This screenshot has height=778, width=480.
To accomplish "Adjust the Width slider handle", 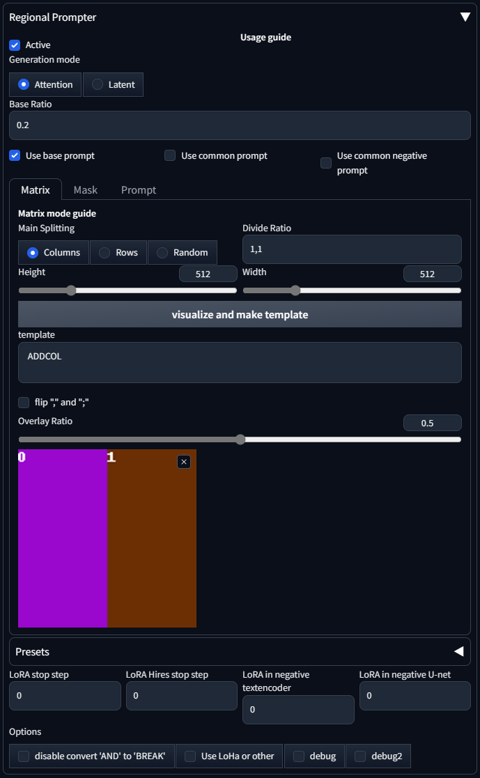I will click(295, 290).
